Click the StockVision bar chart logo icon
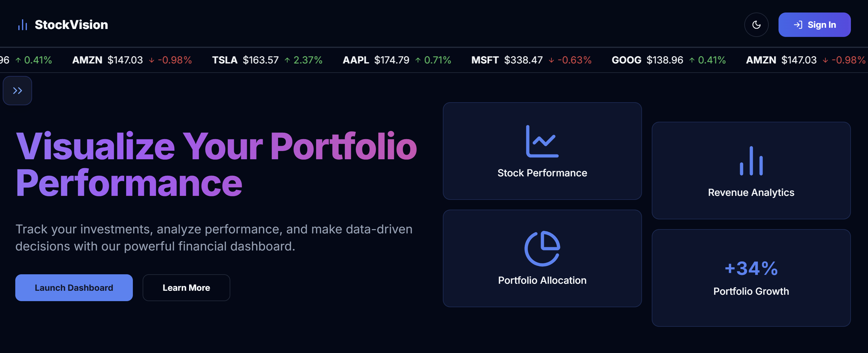Viewport: 868px width, 353px height. click(x=23, y=25)
